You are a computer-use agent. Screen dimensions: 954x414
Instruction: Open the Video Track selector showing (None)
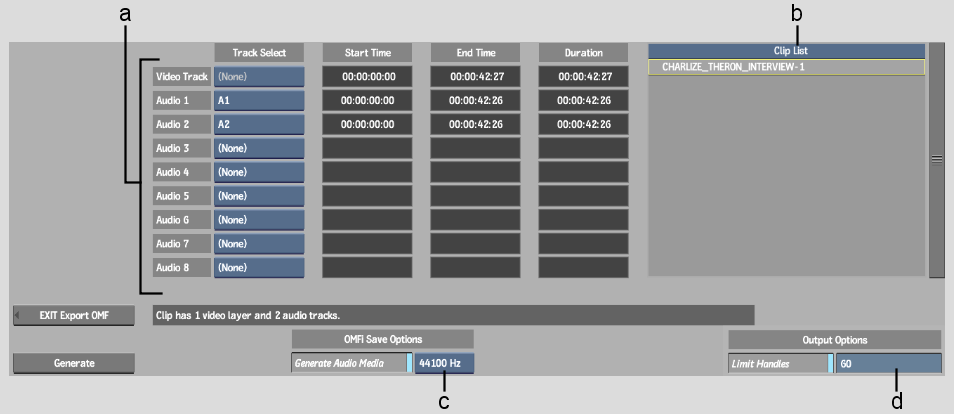259,77
